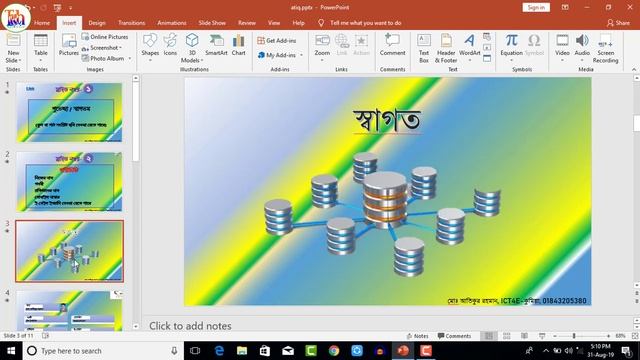Open the My Add-ins dropdown arrow
Viewport: 640px width, 360px height.
[302, 55]
